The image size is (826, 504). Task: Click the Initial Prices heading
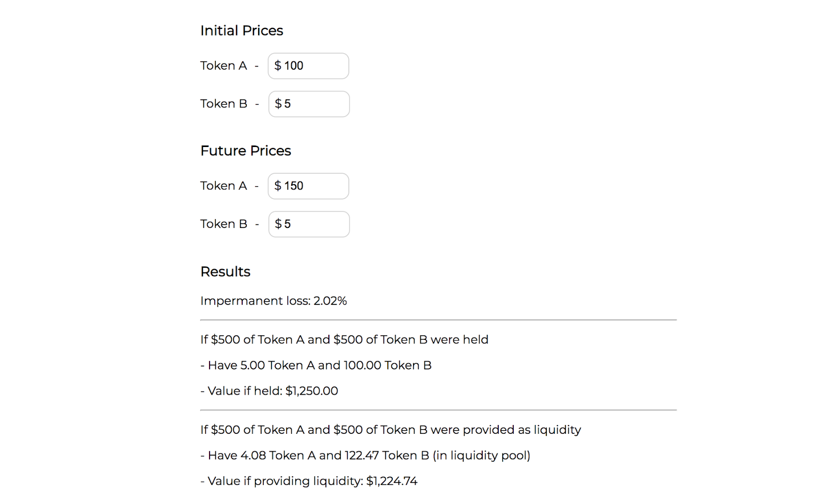[242, 31]
